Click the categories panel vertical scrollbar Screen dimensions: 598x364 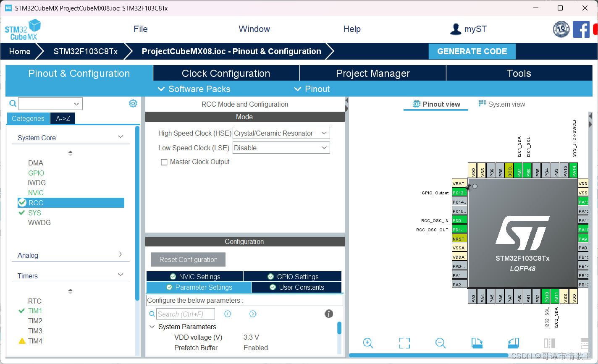137,213
